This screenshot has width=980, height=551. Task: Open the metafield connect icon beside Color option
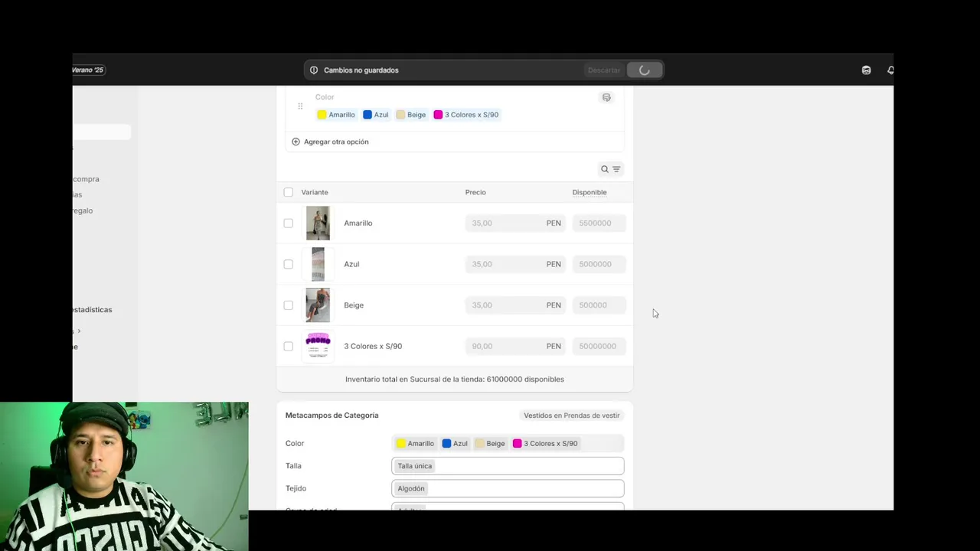(606, 97)
